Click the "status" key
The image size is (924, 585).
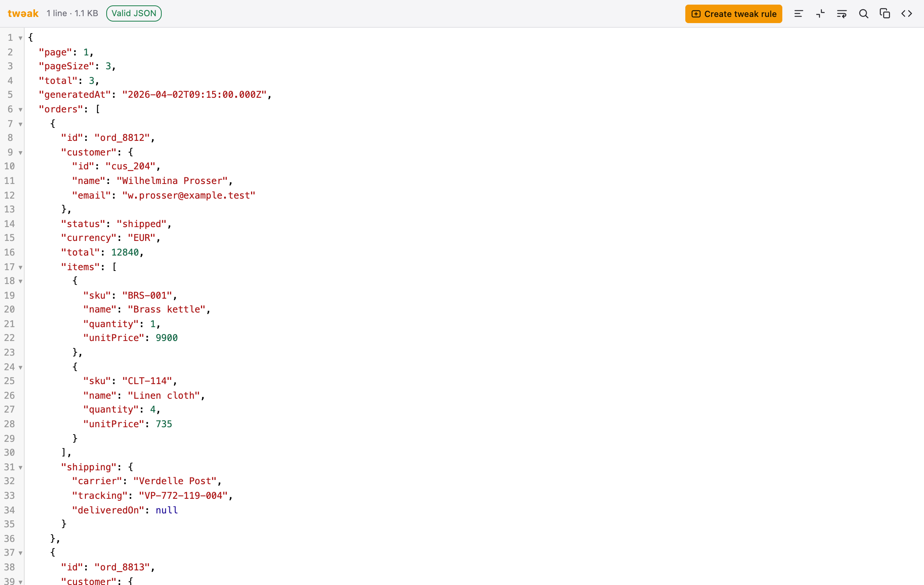coord(83,224)
